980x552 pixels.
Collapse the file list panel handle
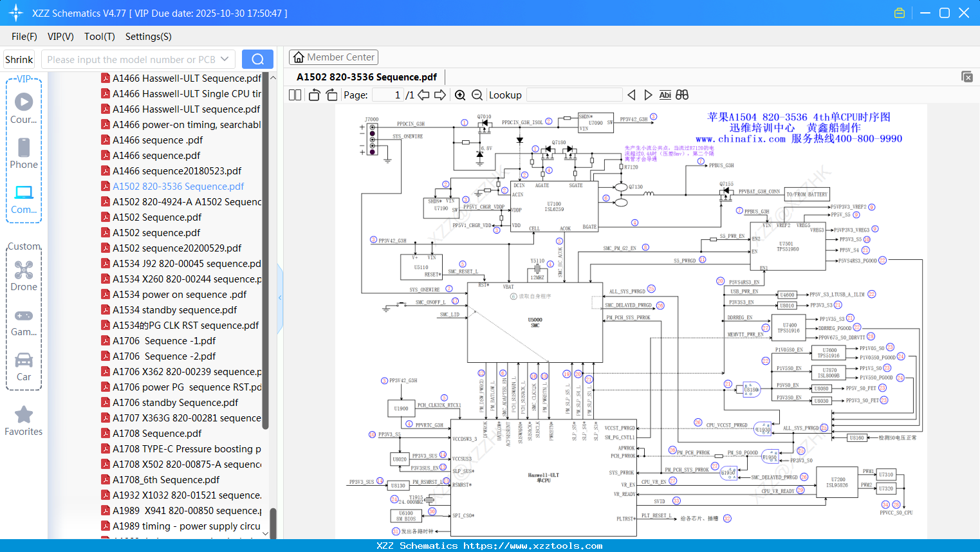[x=280, y=298]
